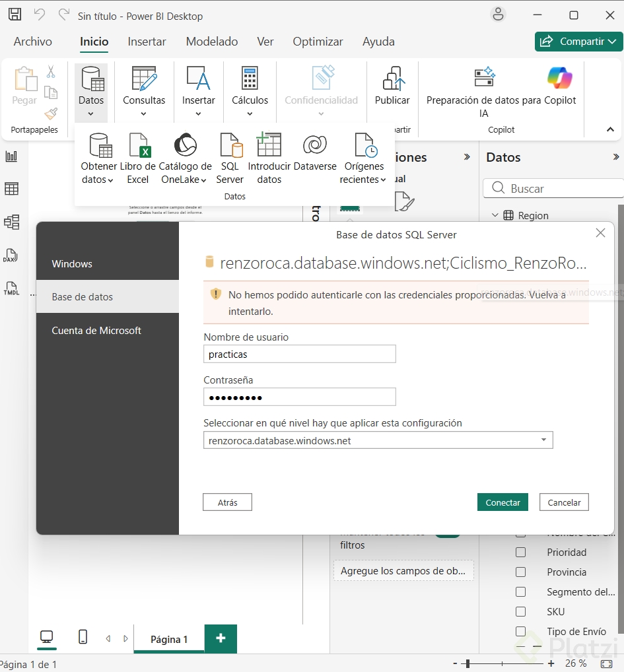
Task: Switch to the Modelado ribbon tab
Action: coord(212,42)
